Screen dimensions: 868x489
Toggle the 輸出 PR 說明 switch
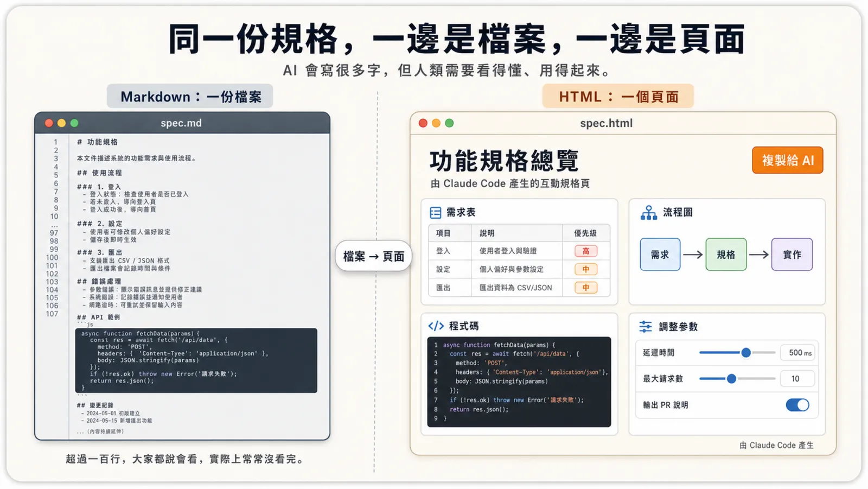[x=797, y=405]
